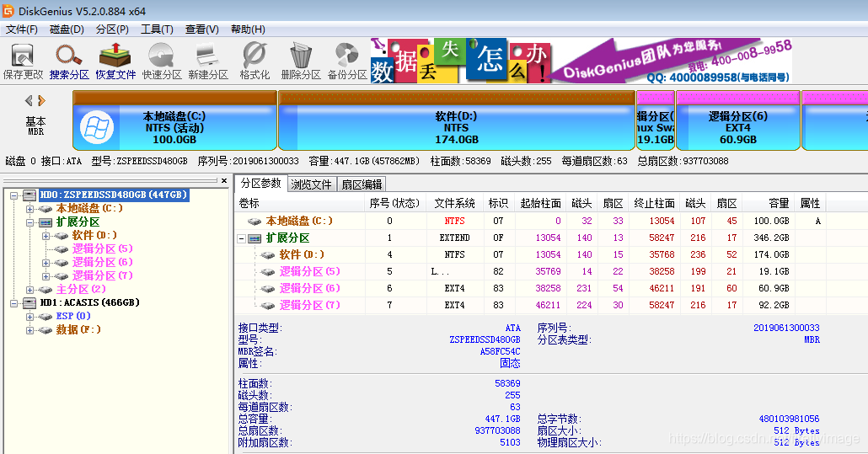Click the Save Changes (保存更改) toolbar icon
Image resolution: width=868 pixels, height=454 pixels.
pyautogui.click(x=23, y=56)
